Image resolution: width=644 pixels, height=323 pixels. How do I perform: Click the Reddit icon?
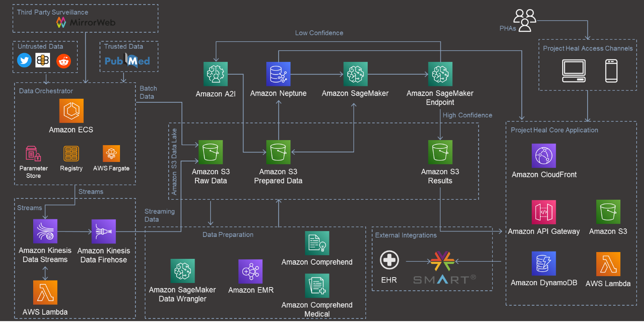(64, 61)
